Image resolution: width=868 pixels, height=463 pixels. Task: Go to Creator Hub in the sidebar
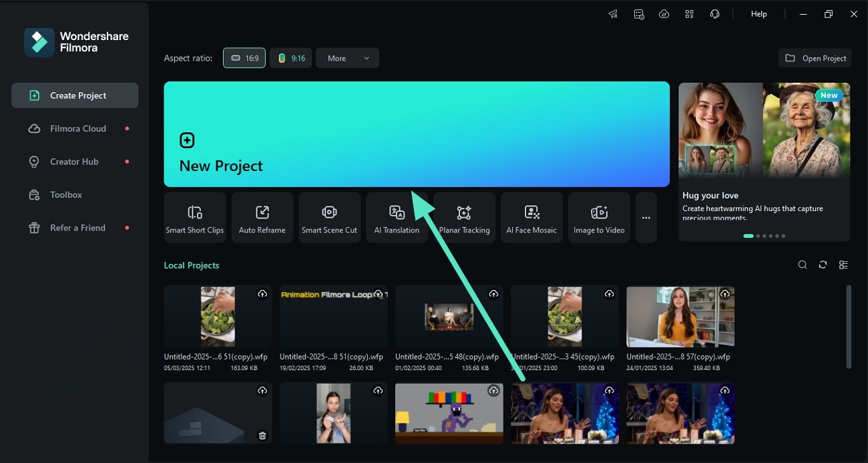75,162
